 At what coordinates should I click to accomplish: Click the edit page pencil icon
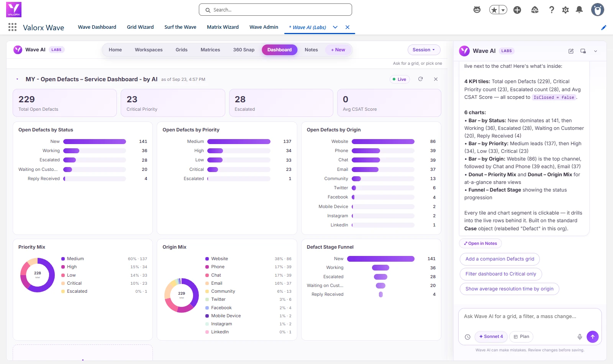tap(604, 27)
